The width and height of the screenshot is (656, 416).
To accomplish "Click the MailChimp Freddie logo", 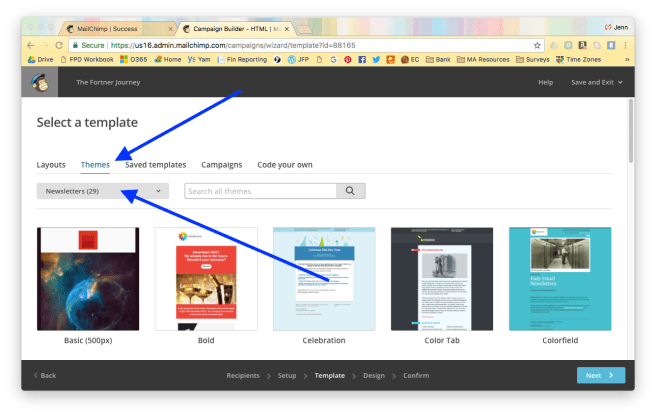I will (40, 82).
